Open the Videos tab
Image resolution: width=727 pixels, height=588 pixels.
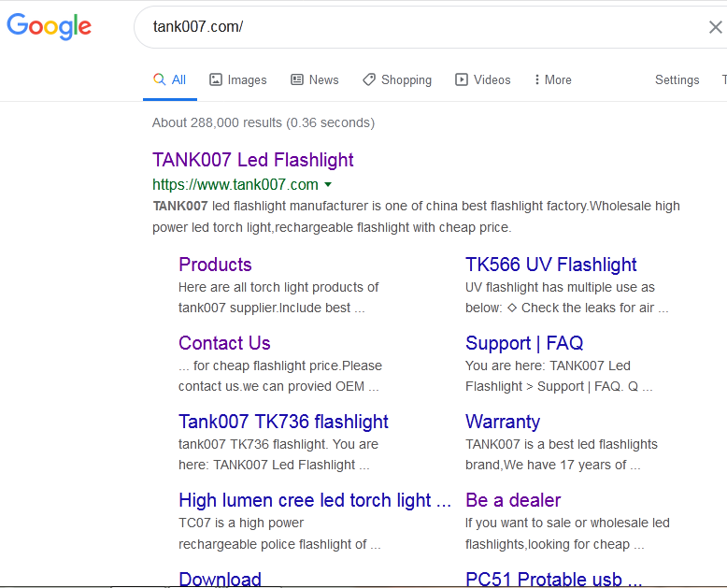point(483,79)
